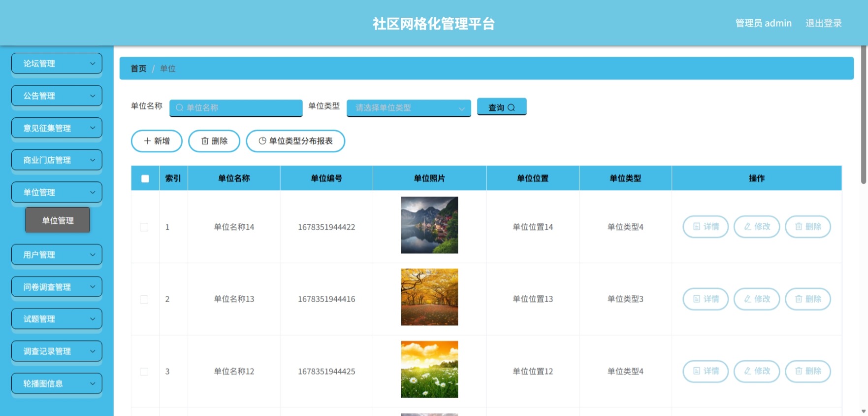Click 修改 for 单位名称12
Viewport: 868px width, 416px height.
tap(757, 371)
